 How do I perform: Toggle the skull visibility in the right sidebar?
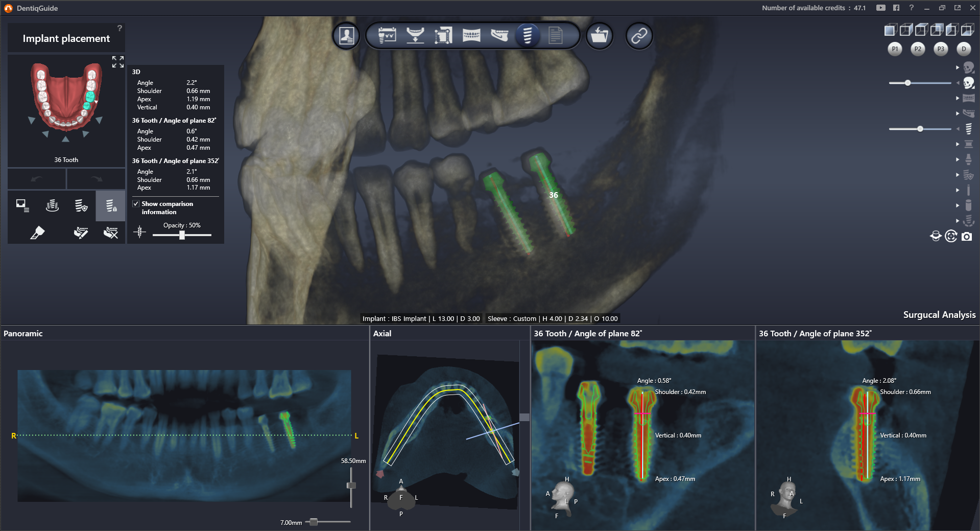[968, 67]
